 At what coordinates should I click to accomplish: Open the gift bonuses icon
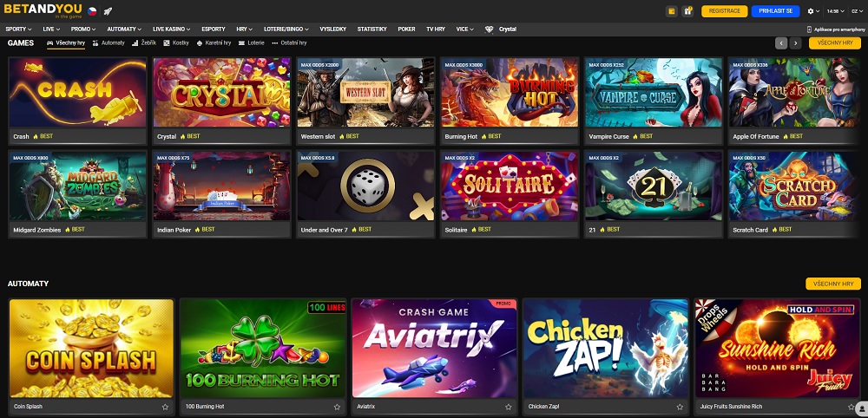(x=687, y=11)
